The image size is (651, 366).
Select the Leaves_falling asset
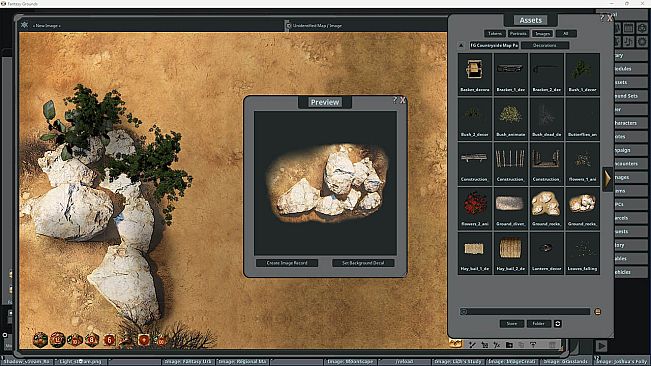point(582,253)
